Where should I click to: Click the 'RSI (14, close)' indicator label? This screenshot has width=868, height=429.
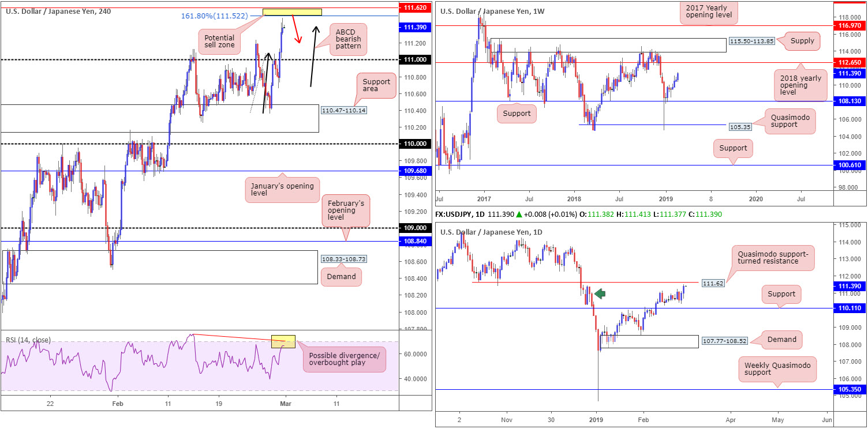[29, 340]
